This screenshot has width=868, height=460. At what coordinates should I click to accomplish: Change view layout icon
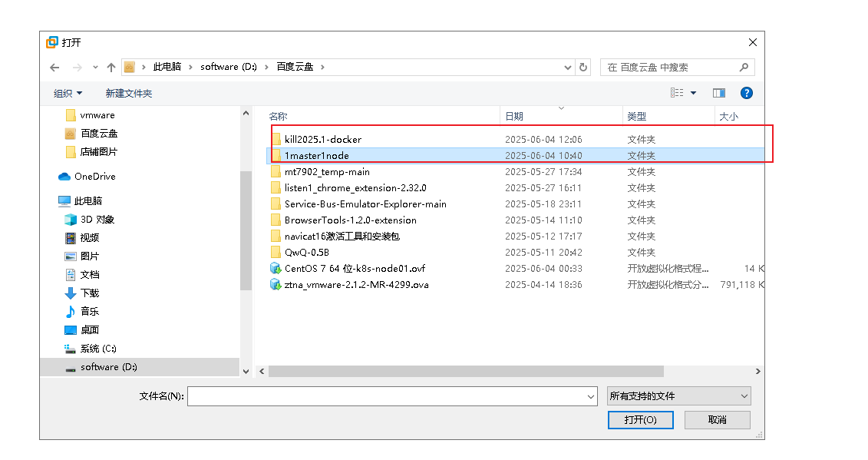tap(676, 93)
